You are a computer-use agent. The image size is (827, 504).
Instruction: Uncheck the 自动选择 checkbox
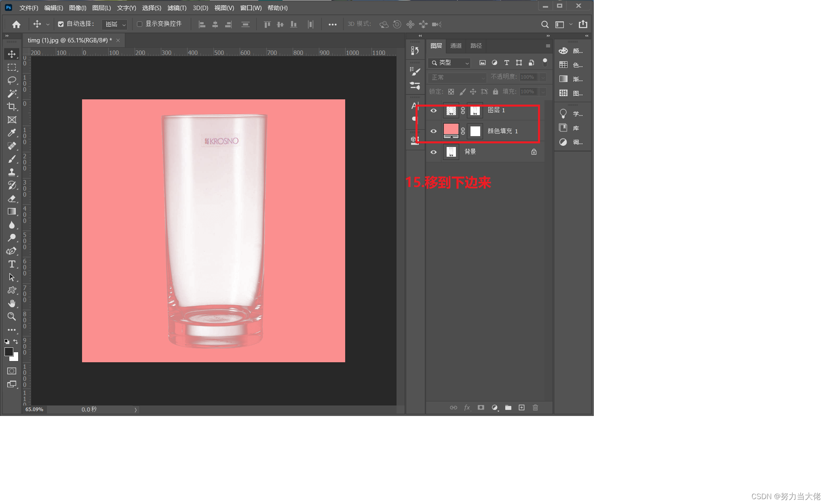click(61, 24)
